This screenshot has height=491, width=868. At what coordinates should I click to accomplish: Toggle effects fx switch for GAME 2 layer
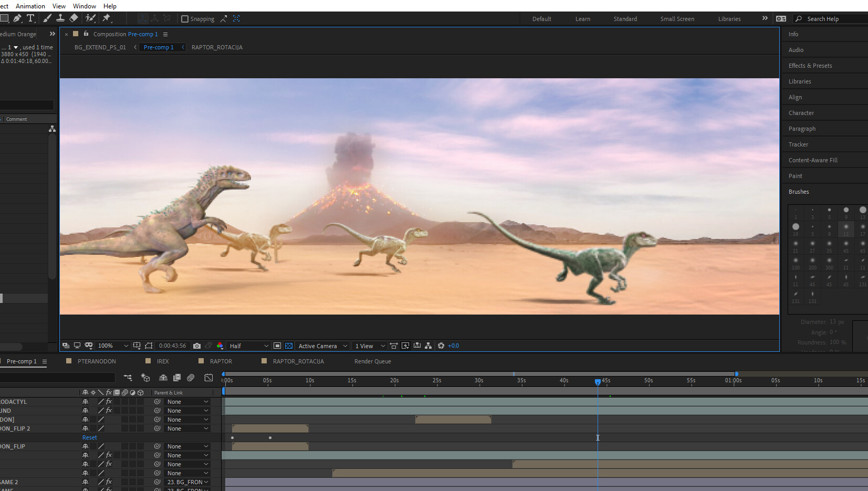(109, 482)
